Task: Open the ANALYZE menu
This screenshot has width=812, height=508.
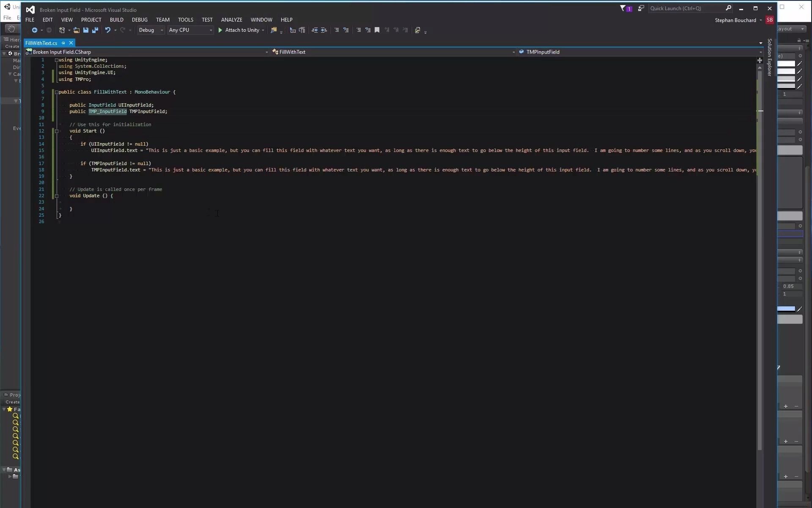Action: pyautogui.click(x=231, y=19)
